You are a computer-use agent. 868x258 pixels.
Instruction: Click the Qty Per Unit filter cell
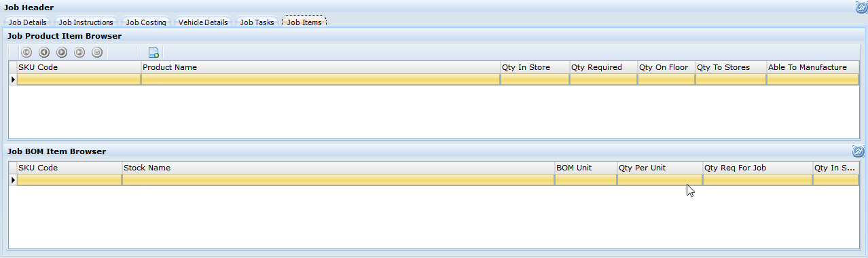(x=659, y=180)
